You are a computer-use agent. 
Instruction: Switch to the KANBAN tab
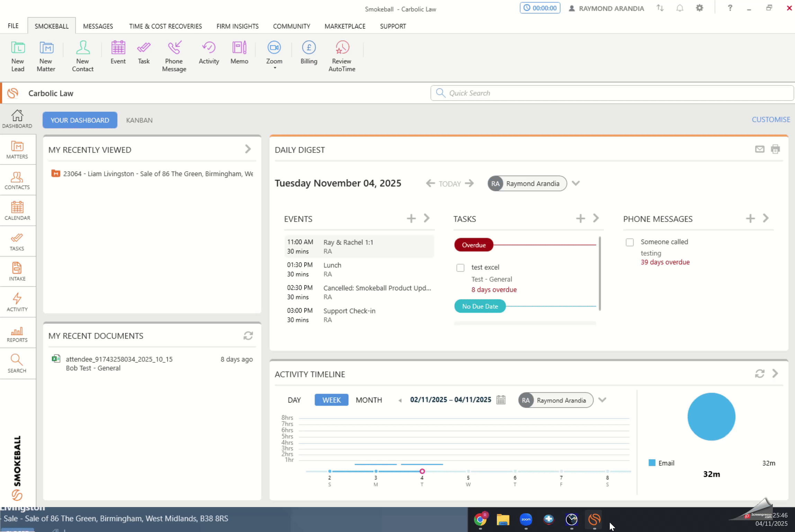[139, 120]
